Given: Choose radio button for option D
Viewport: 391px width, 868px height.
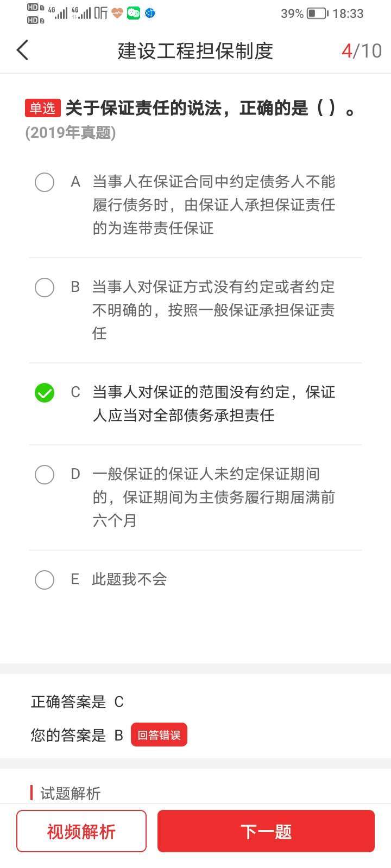Looking at the screenshot, I should coord(45,475).
